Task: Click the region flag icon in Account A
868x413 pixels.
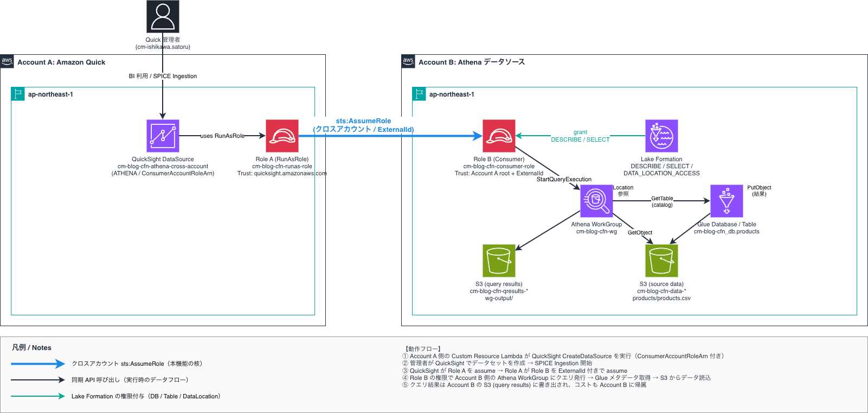Action: click(18, 94)
